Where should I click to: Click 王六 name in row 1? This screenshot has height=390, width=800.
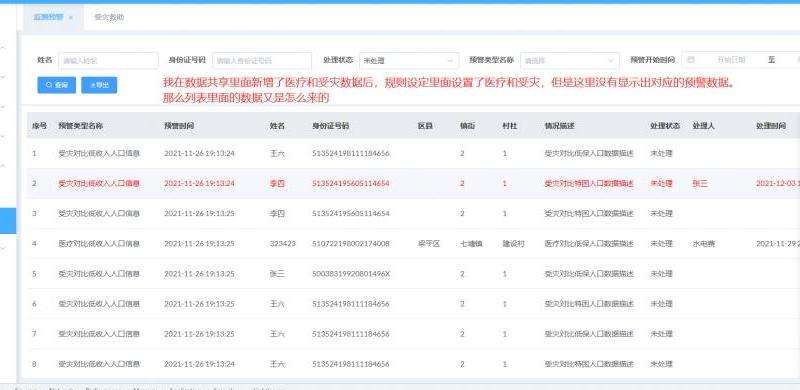pyautogui.click(x=277, y=153)
